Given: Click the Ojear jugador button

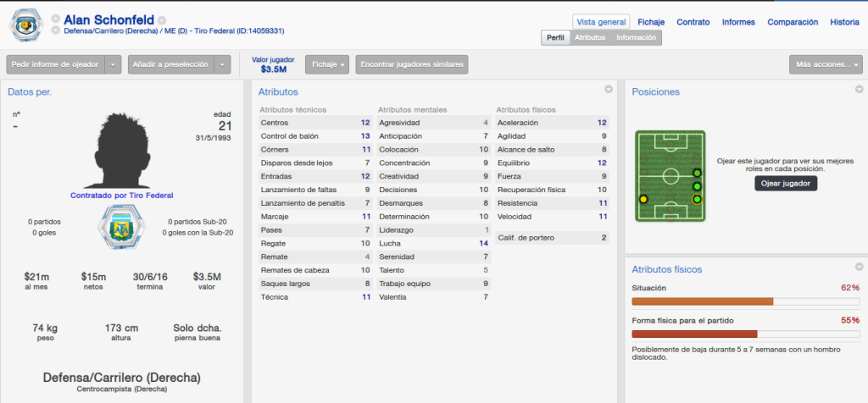Looking at the screenshot, I should [786, 183].
